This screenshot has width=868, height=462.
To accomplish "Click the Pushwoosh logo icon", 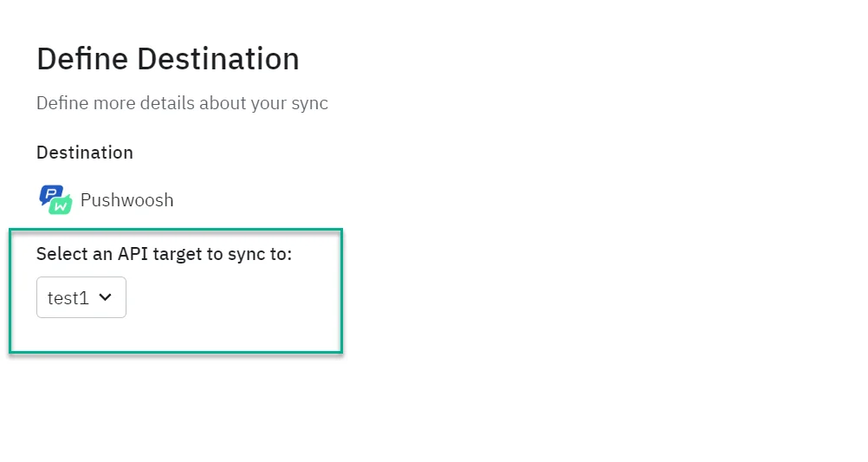I will [x=55, y=199].
